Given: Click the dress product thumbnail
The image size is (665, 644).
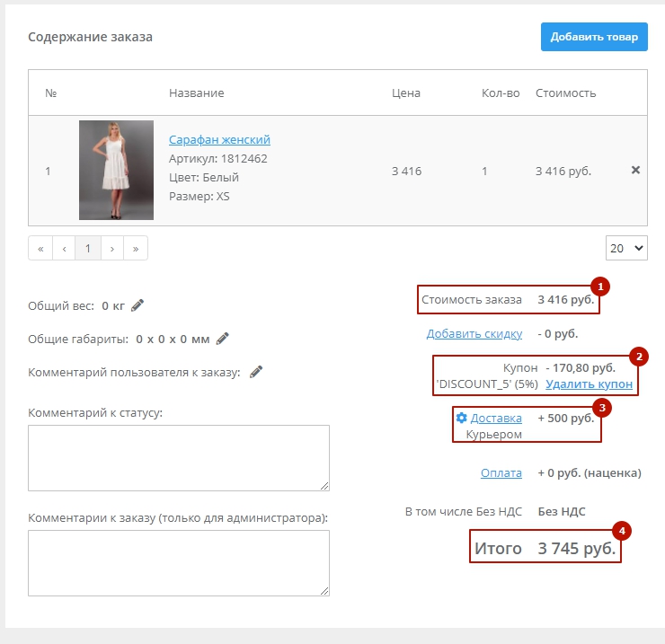Looking at the screenshot, I should [x=116, y=170].
